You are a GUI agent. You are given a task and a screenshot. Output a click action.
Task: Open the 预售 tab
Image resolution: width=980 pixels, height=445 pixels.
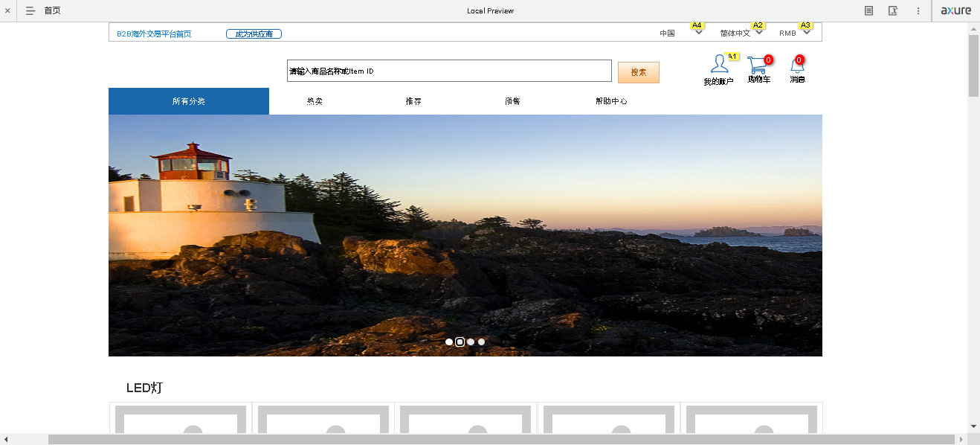coord(512,101)
